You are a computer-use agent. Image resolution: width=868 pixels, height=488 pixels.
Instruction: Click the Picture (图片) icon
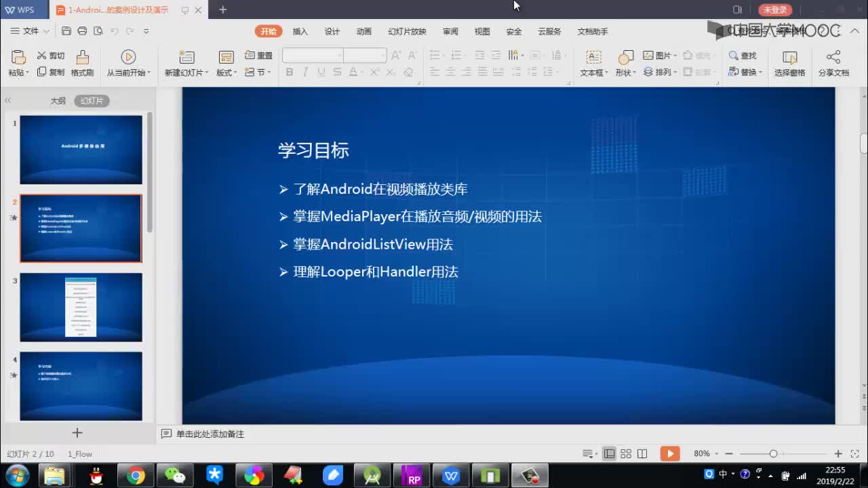click(x=648, y=56)
